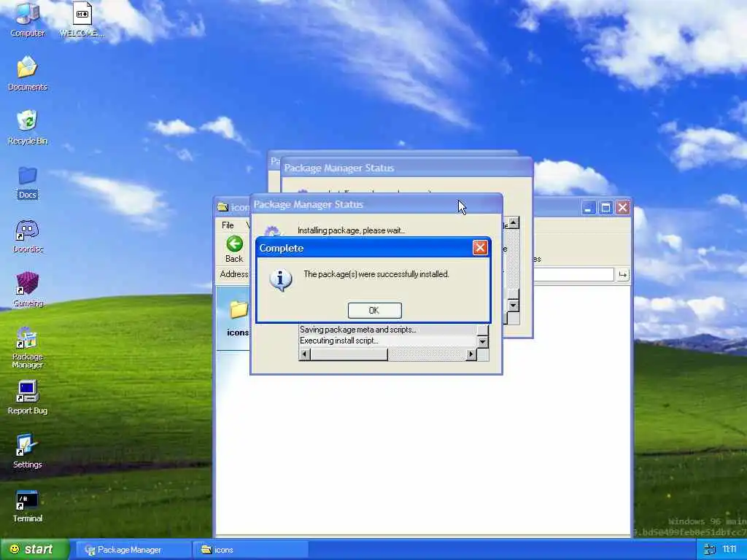Click the Go arrow beside address bar

tap(623, 274)
